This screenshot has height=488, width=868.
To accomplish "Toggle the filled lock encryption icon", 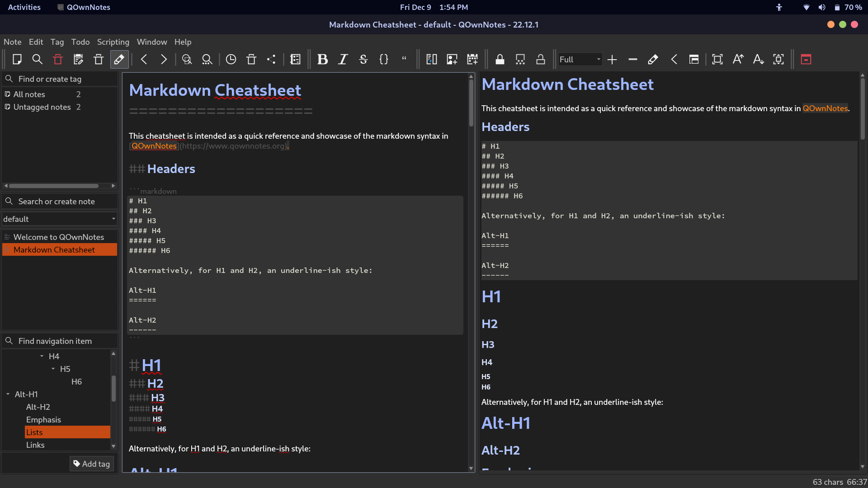I will pos(500,59).
